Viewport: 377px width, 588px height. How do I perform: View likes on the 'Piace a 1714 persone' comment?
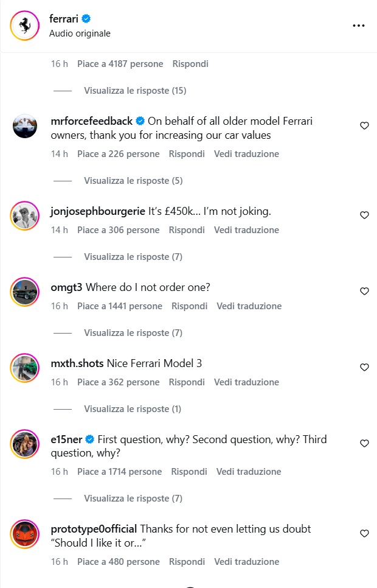point(120,471)
